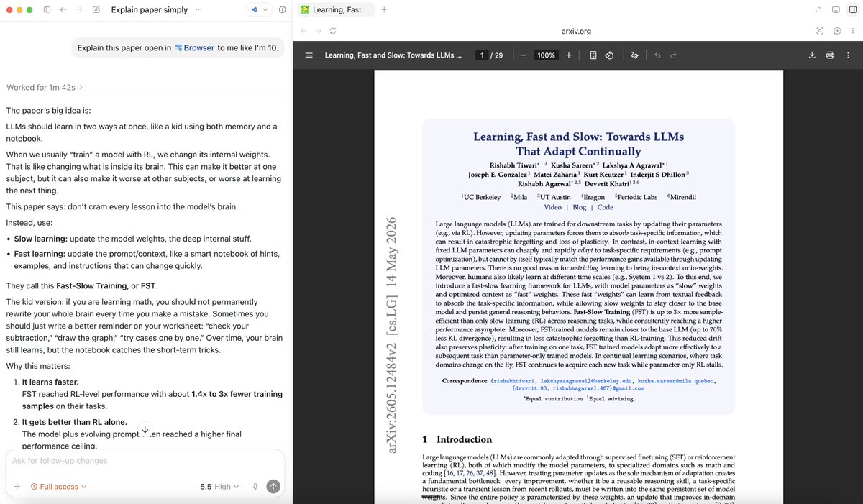Viewport: 863px width, 504px height.
Task: Toggle the right side panel layout icon
Action: point(851,10)
